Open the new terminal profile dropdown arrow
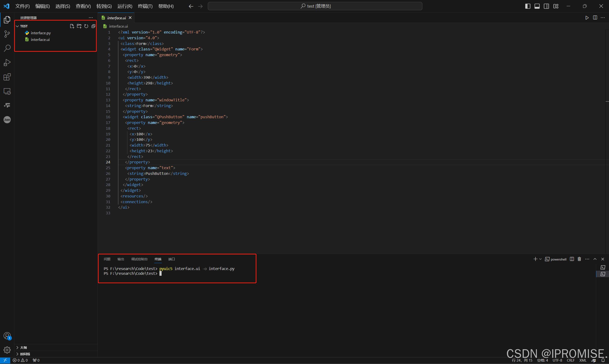This screenshot has height=364, width=609. click(540, 259)
